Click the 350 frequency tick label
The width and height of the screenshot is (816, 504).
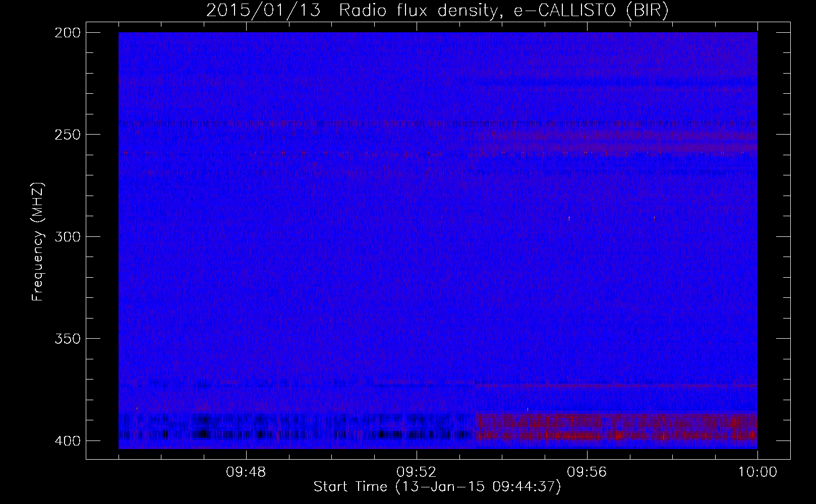pyautogui.click(x=67, y=338)
